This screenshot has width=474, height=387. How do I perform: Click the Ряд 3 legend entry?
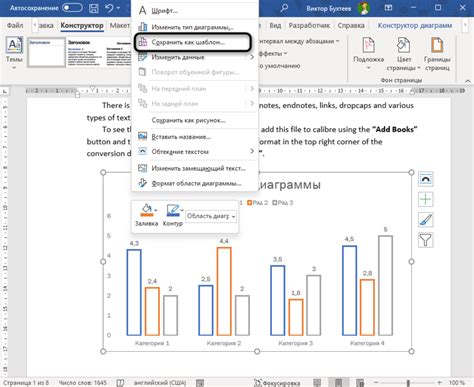pyautogui.click(x=283, y=203)
